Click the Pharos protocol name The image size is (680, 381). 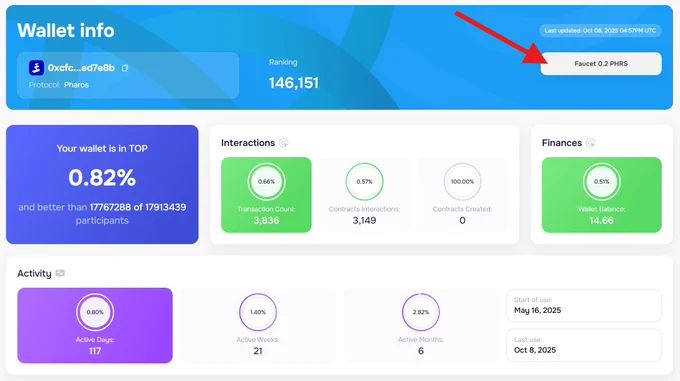tap(76, 85)
